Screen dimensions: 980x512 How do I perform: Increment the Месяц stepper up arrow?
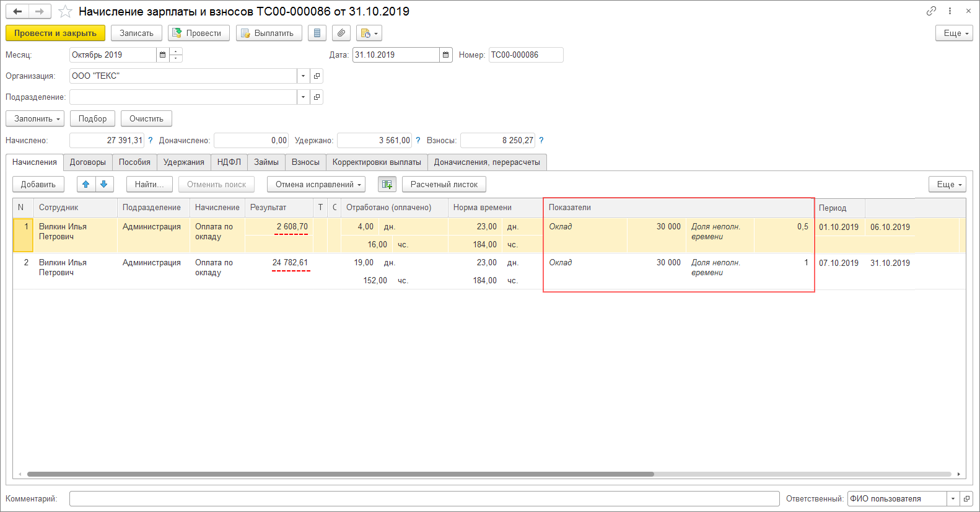[x=176, y=51]
